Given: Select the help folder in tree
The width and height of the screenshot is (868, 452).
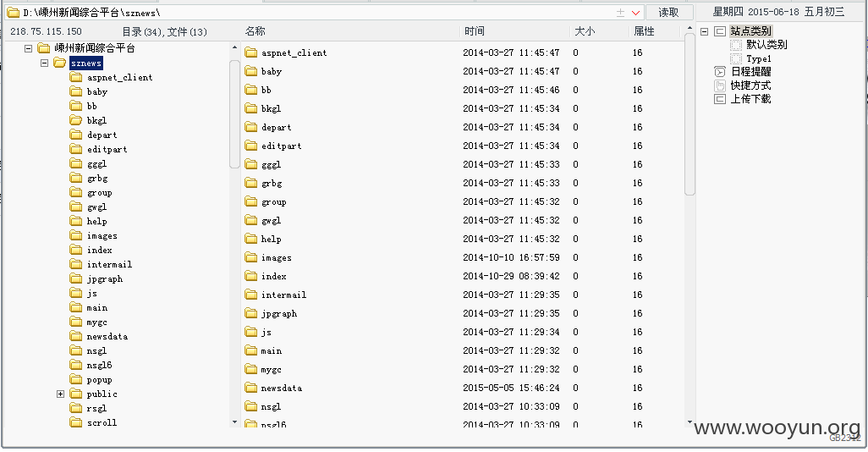Looking at the screenshot, I should [x=97, y=222].
